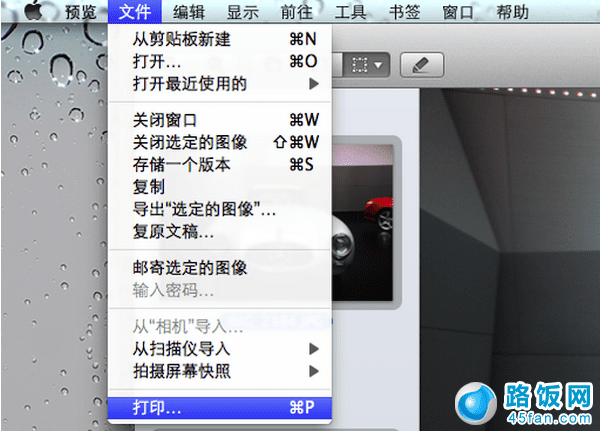The image size is (600, 431).
Task: Choose 复原文稿… menu entry
Action: pyautogui.click(x=220, y=231)
